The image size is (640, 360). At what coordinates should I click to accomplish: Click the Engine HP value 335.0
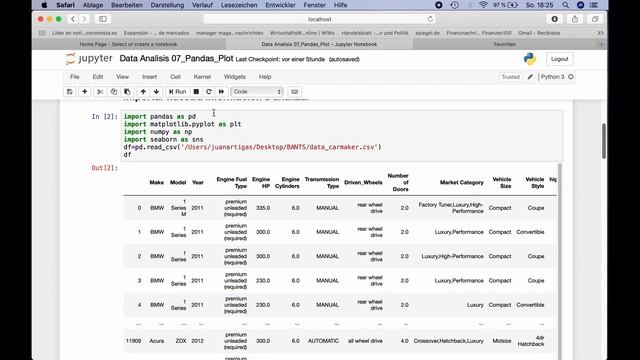click(x=263, y=208)
